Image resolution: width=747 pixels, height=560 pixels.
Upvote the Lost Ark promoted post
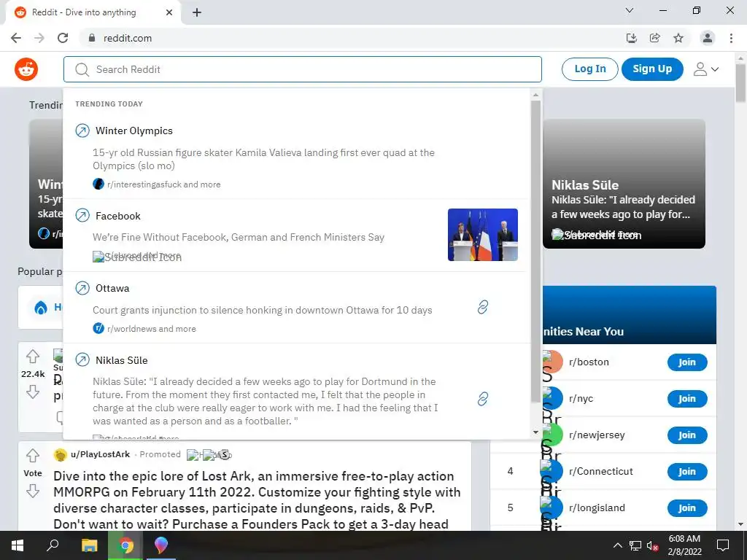pyautogui.click(x=32, y=456)
